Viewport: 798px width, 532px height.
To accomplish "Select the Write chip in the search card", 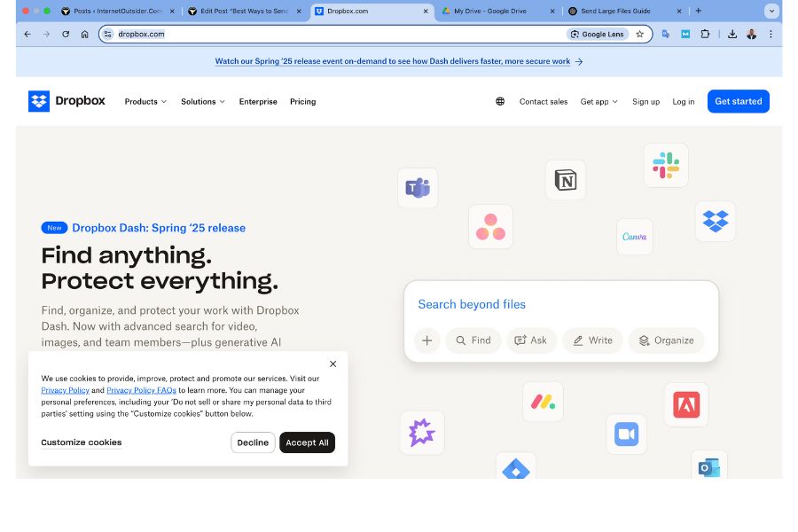I will (593, 340).
